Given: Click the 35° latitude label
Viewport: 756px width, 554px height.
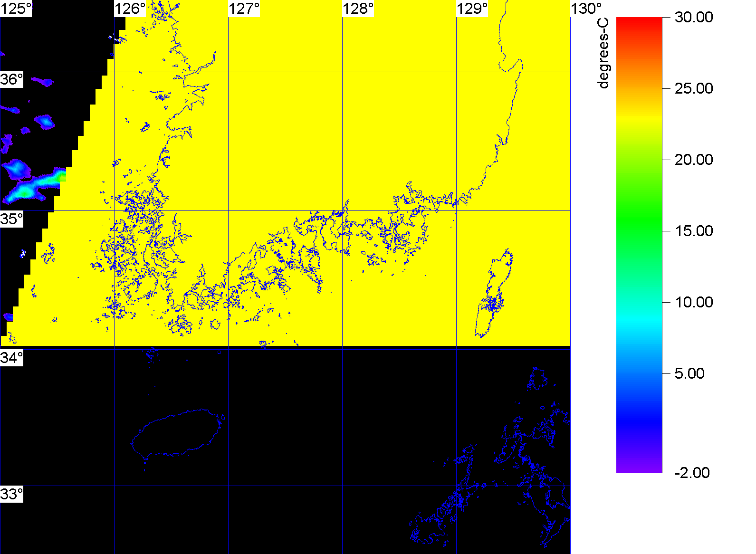Looking at the screenshot, I should (x=11, y=219).
